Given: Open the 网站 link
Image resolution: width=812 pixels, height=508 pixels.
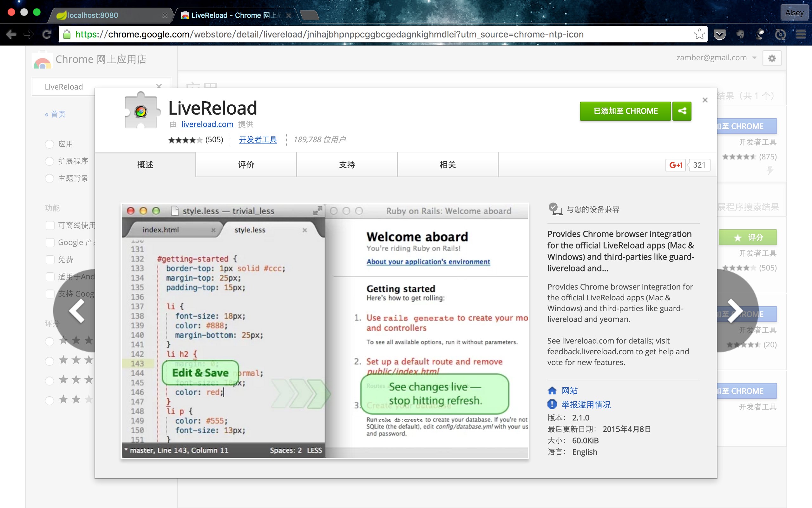Looking at the screenshot, I should [570, 391].
